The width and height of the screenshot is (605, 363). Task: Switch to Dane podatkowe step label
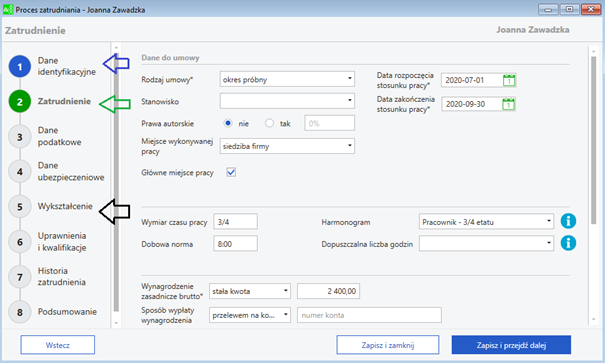pyautogui.click(x=59, y=136)
